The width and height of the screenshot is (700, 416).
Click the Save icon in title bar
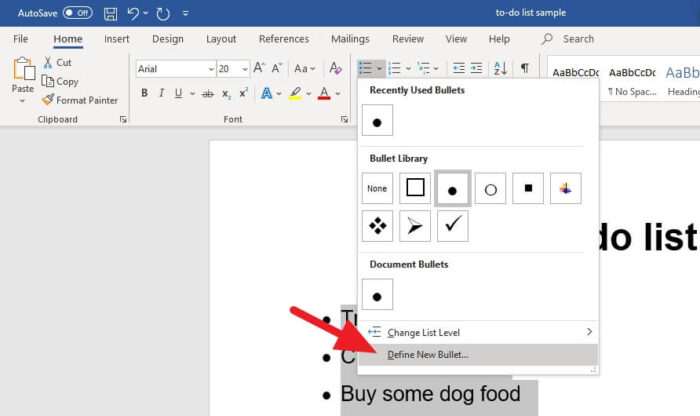pos(110,13)
